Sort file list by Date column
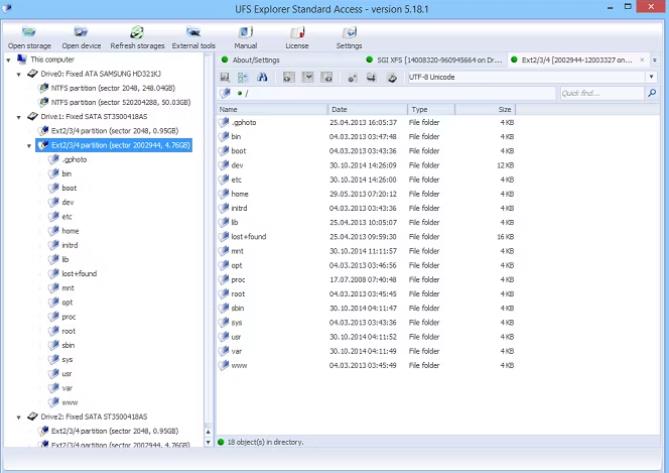 (x=367, y=110)
